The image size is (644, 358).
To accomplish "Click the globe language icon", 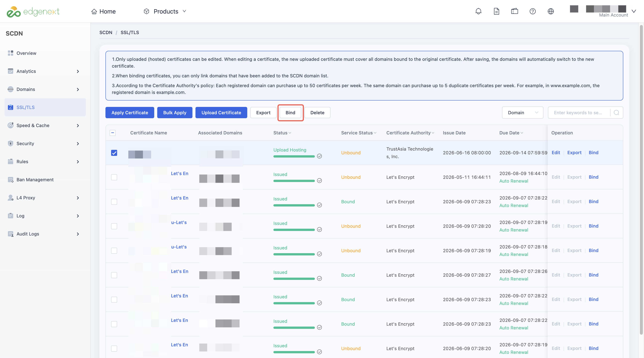I will click(x=551, y=11).
